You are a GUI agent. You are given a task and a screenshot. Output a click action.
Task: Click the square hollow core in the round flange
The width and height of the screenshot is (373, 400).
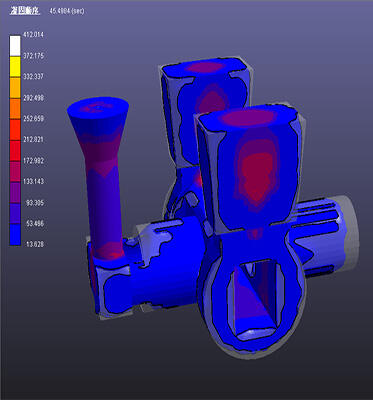[257, 297]
